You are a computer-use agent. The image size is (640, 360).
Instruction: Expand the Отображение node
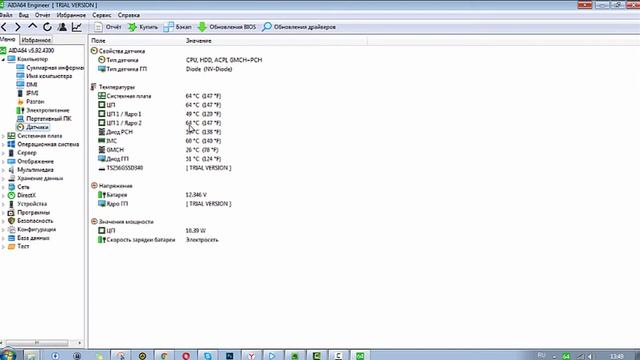point(3,162)
